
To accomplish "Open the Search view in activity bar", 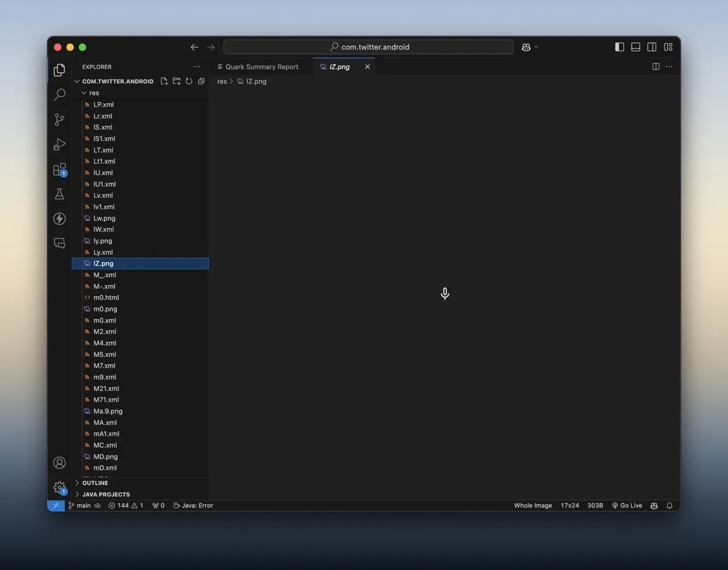I will point(59,95).
